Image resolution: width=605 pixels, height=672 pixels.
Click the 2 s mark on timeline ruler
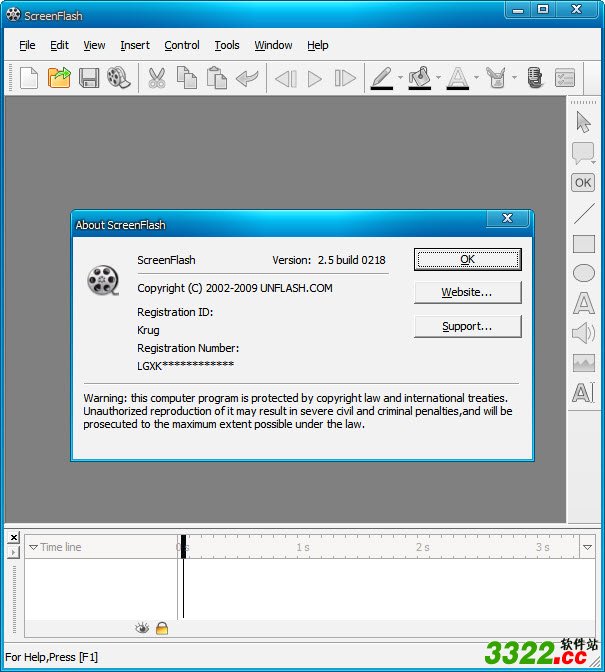click(x=422, y=547)
